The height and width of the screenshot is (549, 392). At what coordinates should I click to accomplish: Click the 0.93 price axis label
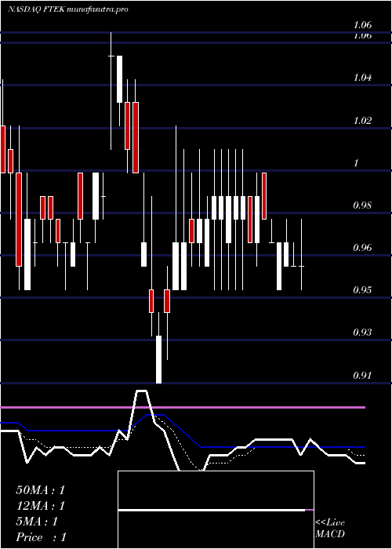point(362,332)
